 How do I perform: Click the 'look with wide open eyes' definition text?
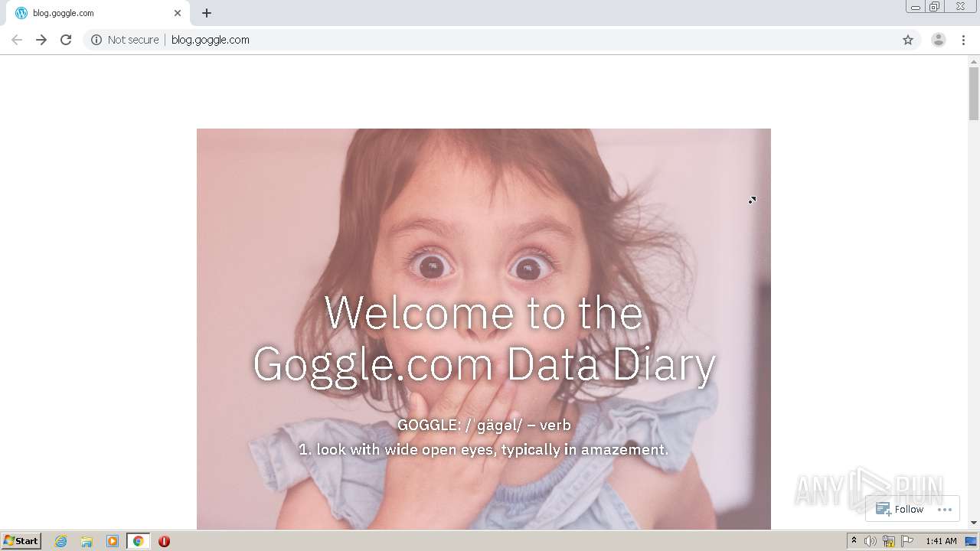(484, 449)
